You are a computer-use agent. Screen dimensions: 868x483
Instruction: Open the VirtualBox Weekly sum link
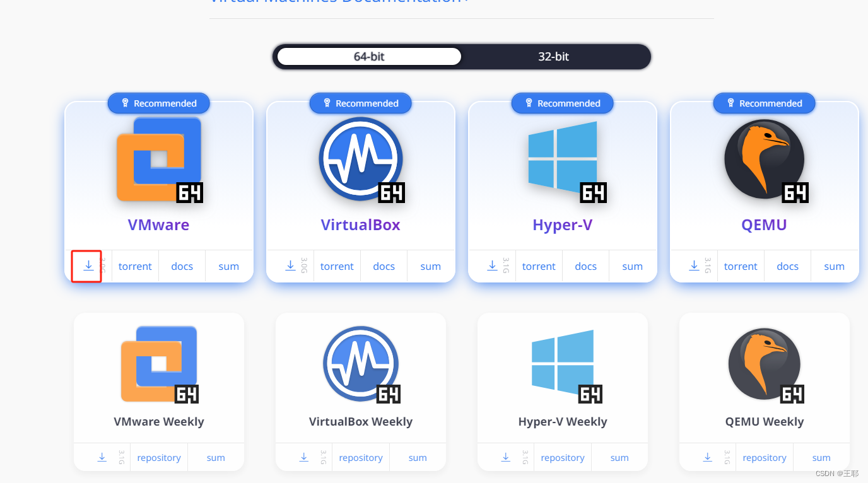[x=418, y=458]
